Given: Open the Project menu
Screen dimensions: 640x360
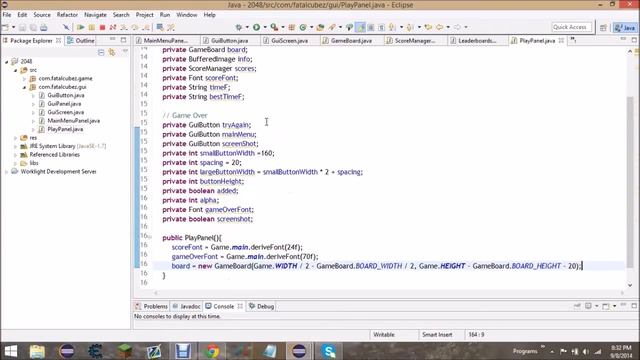Looking at the screenshot, I should click(144, 15).
